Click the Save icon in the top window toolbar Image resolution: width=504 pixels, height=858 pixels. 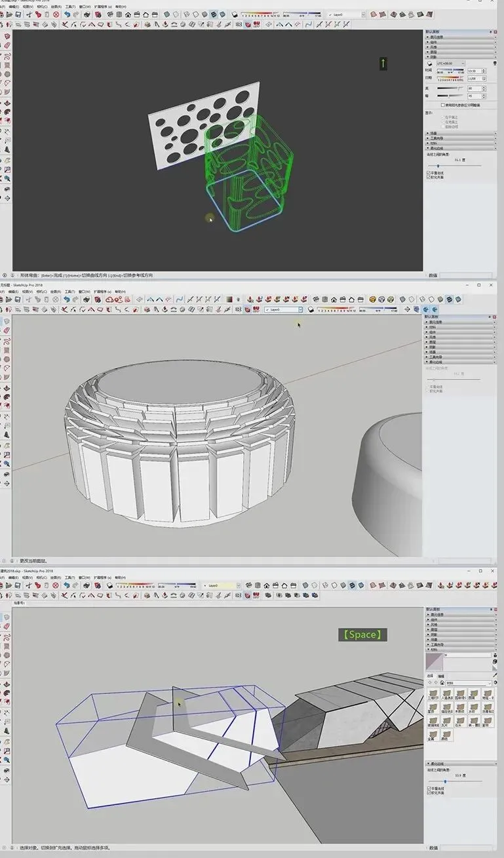point(18,14)
